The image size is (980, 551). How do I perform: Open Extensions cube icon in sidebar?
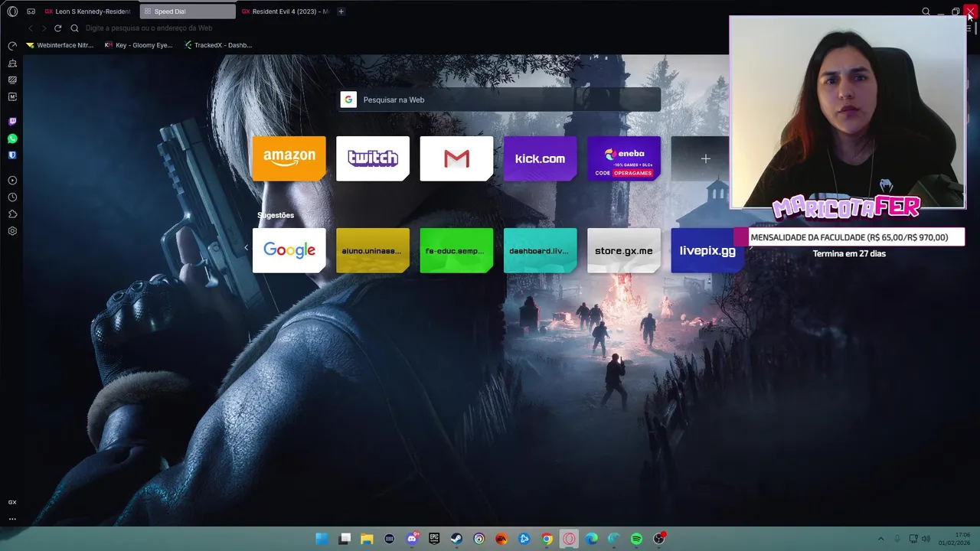tap(12, 214)
